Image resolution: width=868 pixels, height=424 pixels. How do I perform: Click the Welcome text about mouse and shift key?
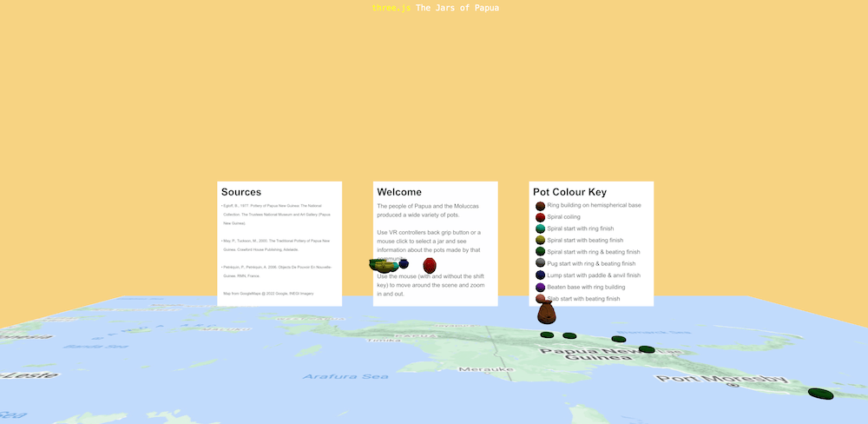431,285
